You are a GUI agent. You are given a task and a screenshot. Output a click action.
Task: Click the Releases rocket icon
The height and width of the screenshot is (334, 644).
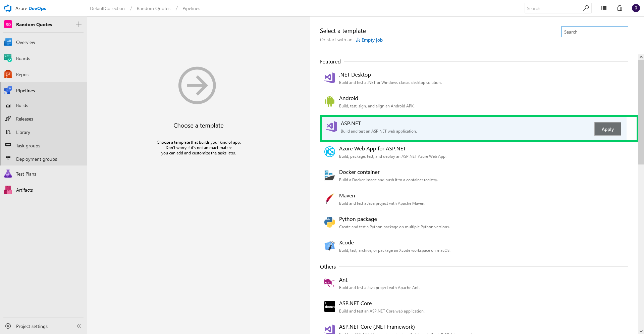[8, 119]
